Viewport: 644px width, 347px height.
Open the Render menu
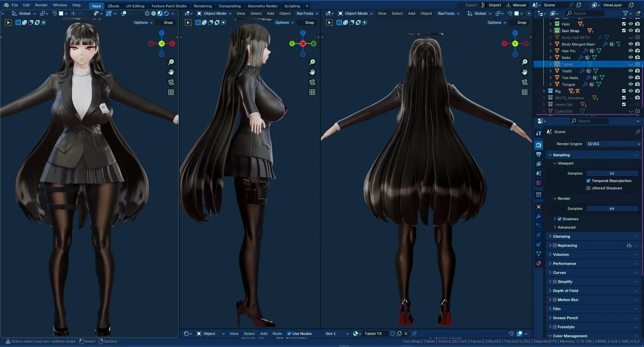point(41,5)
